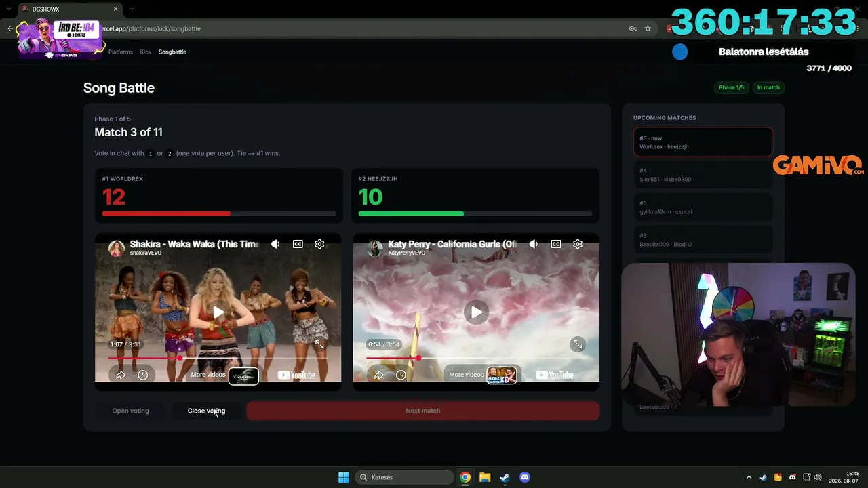Click Watch Later clock on Katy Perry video
Screen dimensions: 868x488
(401, 375)
